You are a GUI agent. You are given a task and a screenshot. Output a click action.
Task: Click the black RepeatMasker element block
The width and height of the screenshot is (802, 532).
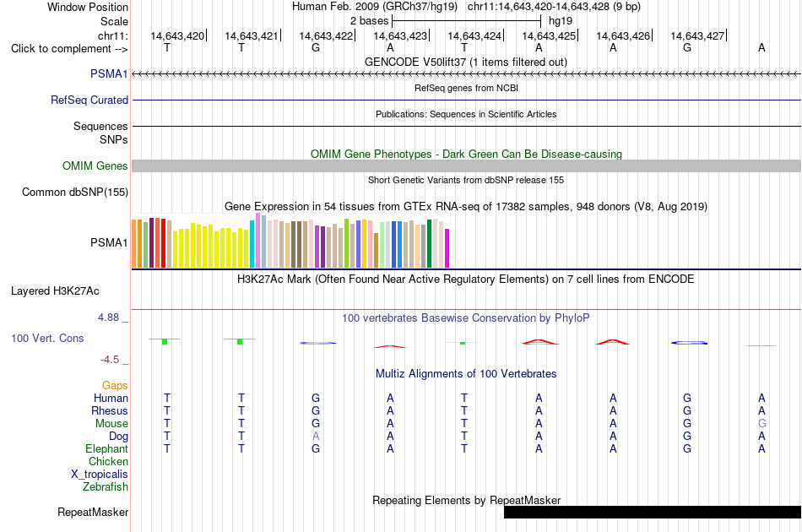tap(652, 512)
